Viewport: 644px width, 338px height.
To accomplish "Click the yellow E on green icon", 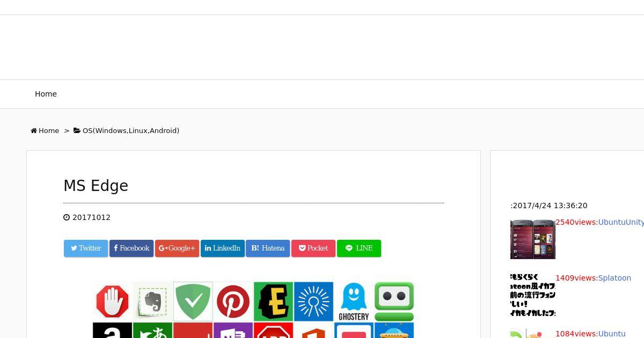I will click(273, 302).
